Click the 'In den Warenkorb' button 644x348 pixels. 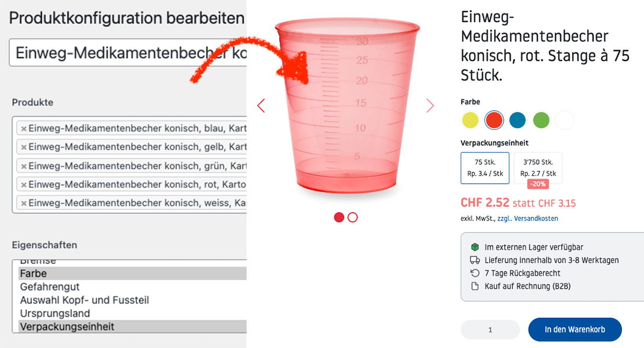point(574,329)
